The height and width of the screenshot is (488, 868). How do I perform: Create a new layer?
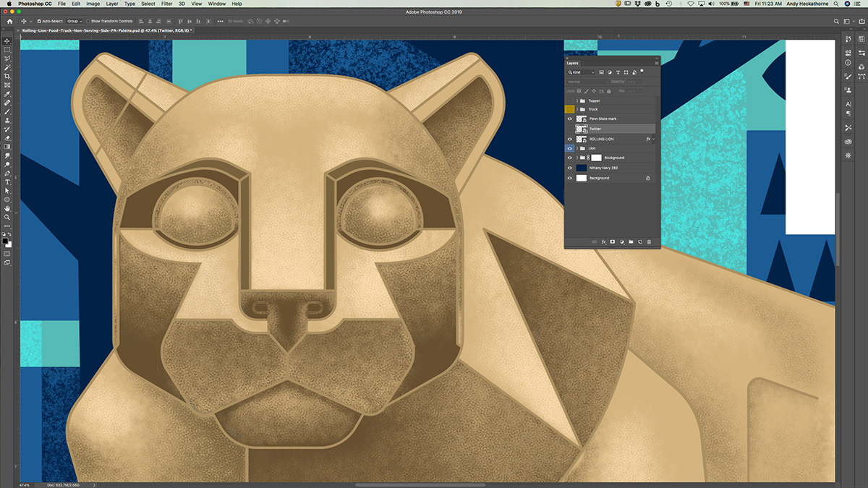tap(640, 241)
